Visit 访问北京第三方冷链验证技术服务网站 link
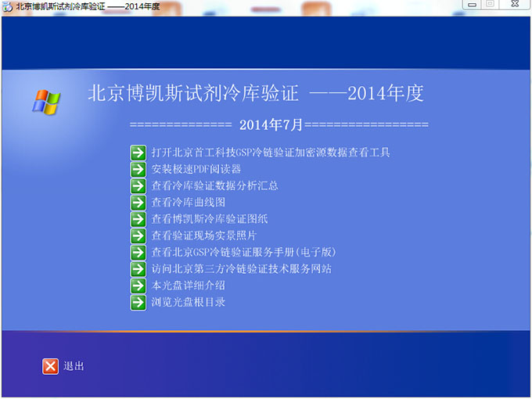This screenshot has width=532, height=399. (x=241, y=268)
